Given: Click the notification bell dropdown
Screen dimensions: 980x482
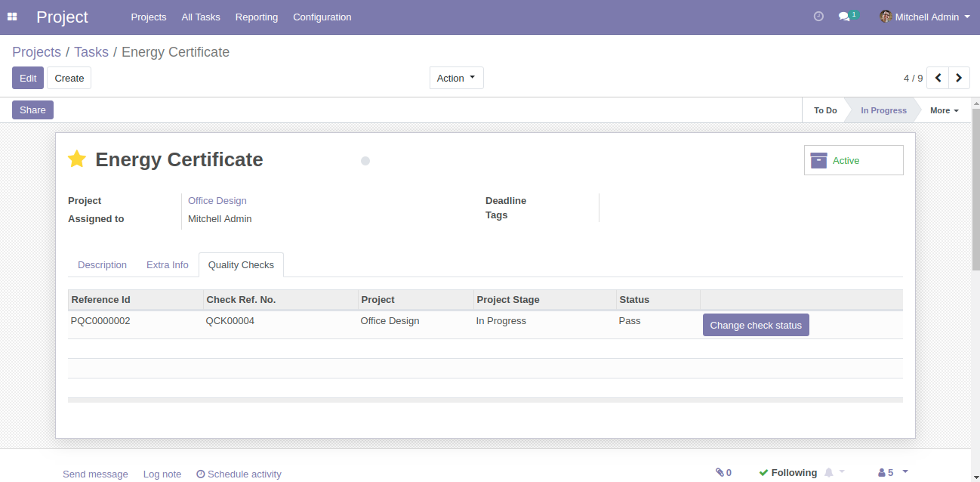Looking at the screenshot, I should tap(834, 472).
